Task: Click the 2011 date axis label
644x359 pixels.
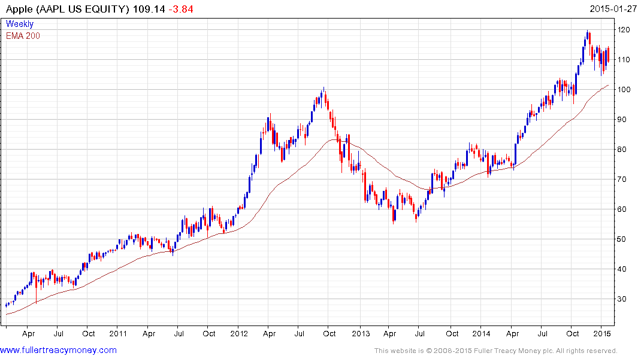Action: (118, 333)
